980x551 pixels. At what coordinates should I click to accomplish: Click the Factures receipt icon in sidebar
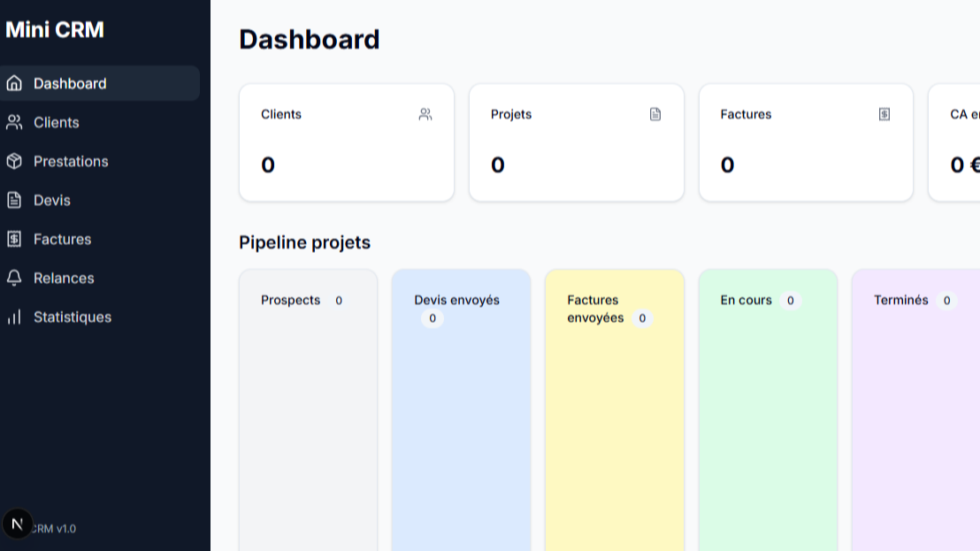point(14,239)
